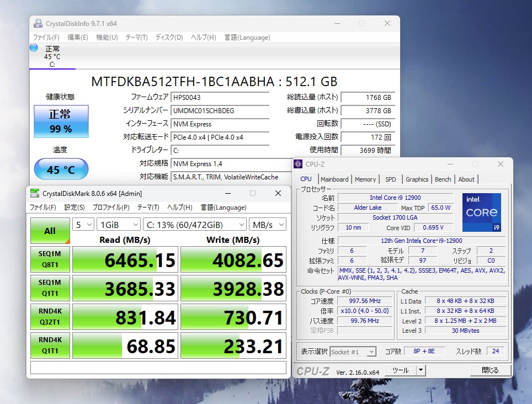Open 言語(Language) menu in CrystalDiskInfo

pos(247,38)
